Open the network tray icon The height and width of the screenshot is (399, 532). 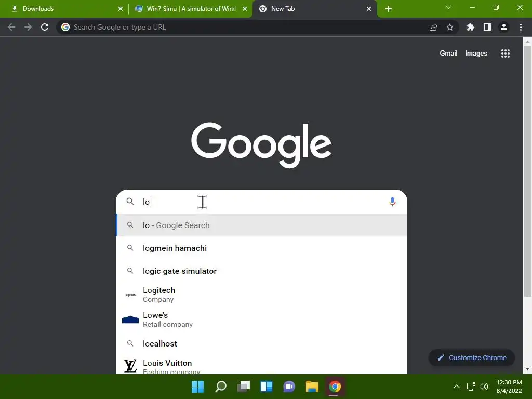click(x=471, y=387)
